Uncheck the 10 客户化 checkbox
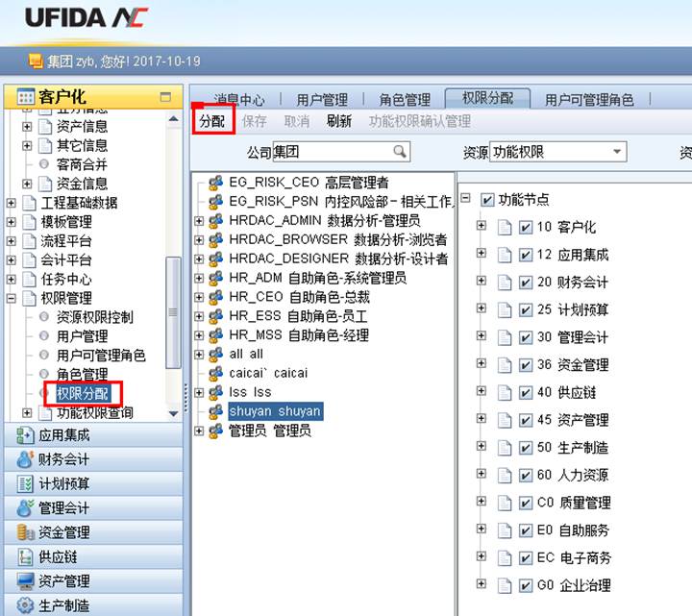This screenshot has width=692, height=616. pyautogui.click(x=525, y=228)
